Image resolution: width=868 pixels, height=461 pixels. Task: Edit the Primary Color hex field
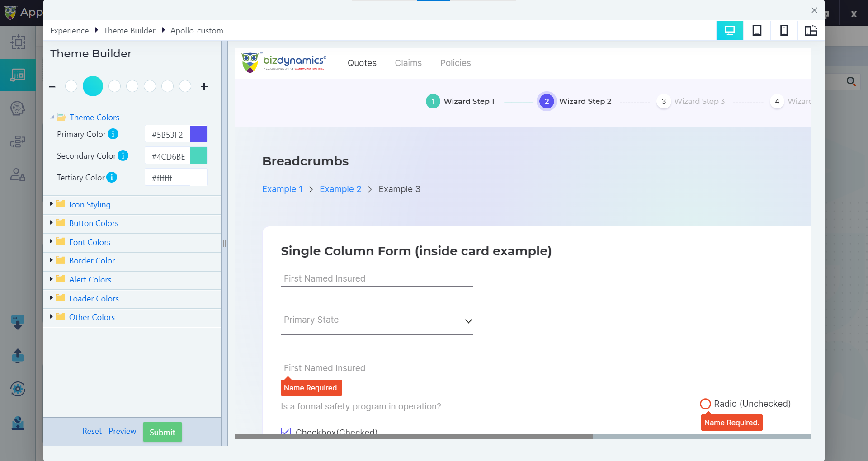(x=167, y=135)
